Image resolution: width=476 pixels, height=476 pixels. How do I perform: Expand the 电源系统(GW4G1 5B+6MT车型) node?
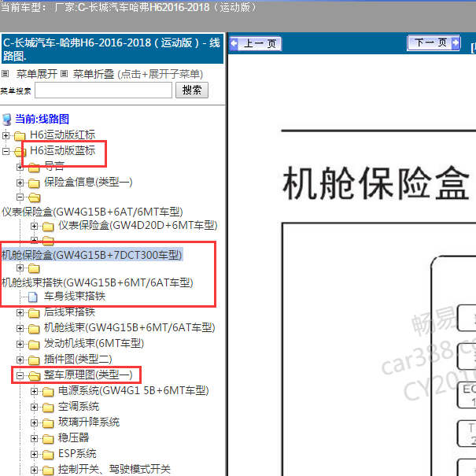[34, 392]
